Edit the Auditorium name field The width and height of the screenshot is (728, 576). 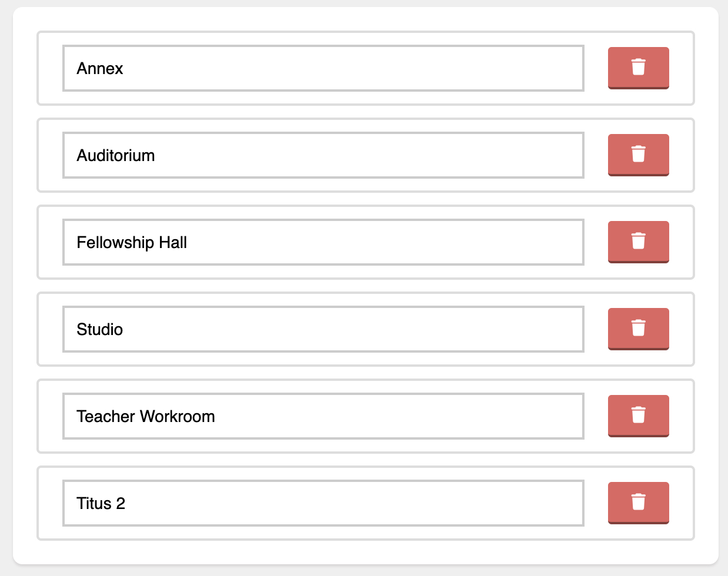coord(323,155)
